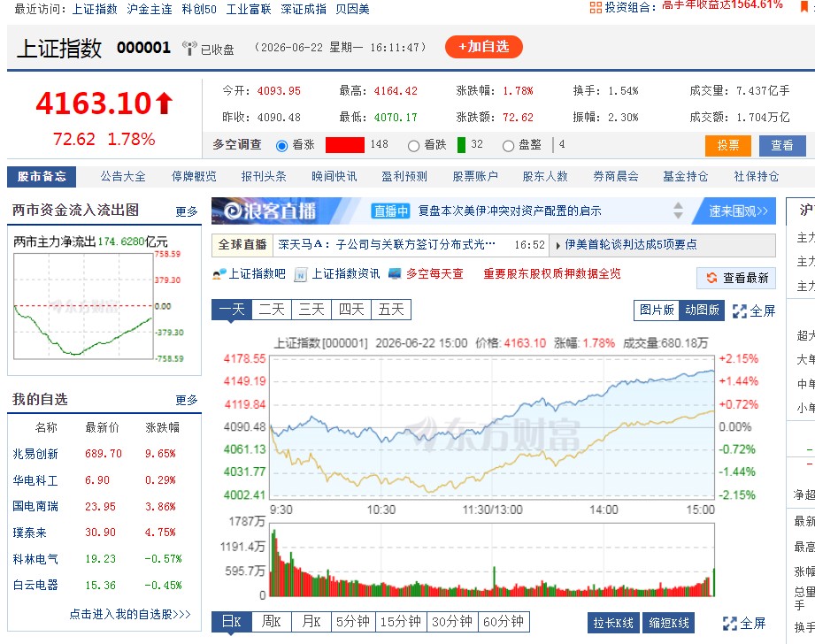The height and width of the screenshot is (644, 815).
Task: Click the 拉长K线 button
Action: pyautogui.click(x=613, y=623)
